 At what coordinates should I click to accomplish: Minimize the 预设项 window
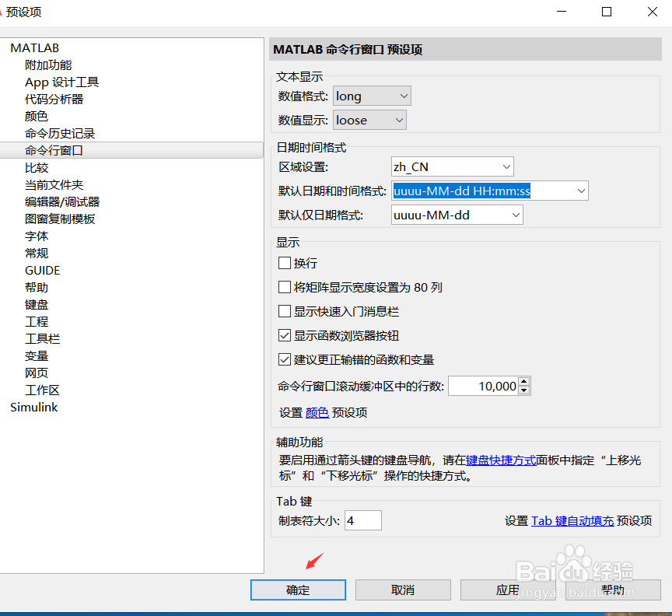562,12
